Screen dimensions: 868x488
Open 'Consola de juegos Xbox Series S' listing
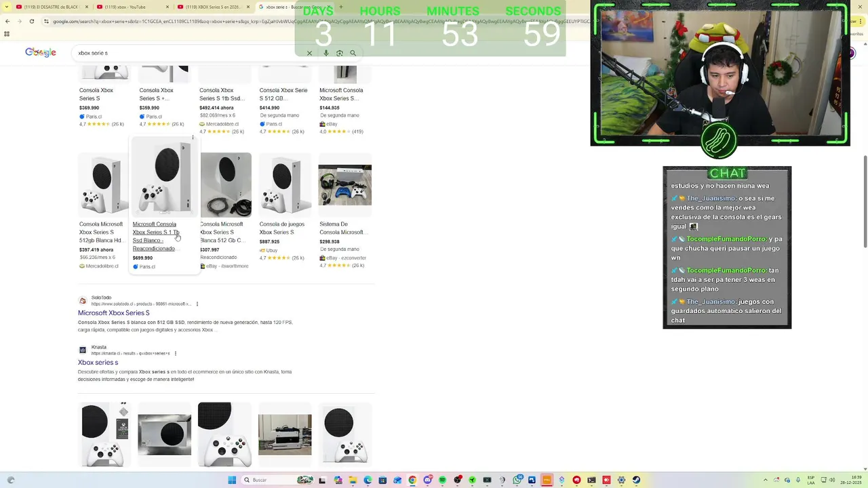click(x=282, y=228)
